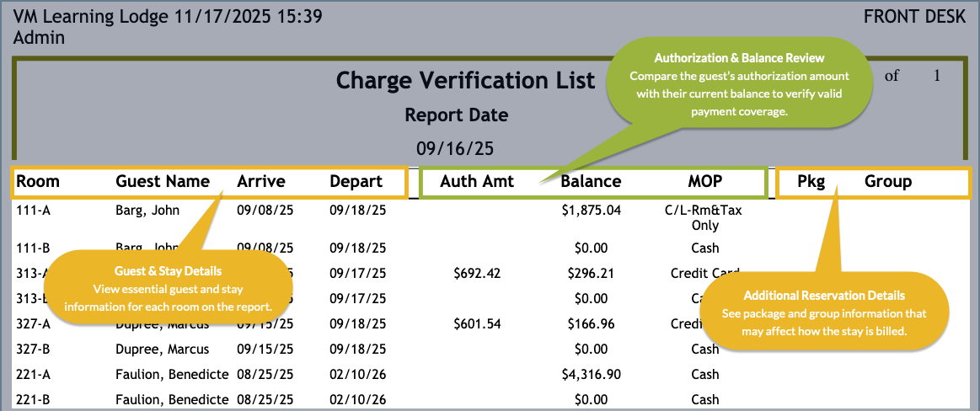This screenshot has height=411, width=980.
Task: Click the Authorization & Balance Review callout
Action: coord(739,83)
